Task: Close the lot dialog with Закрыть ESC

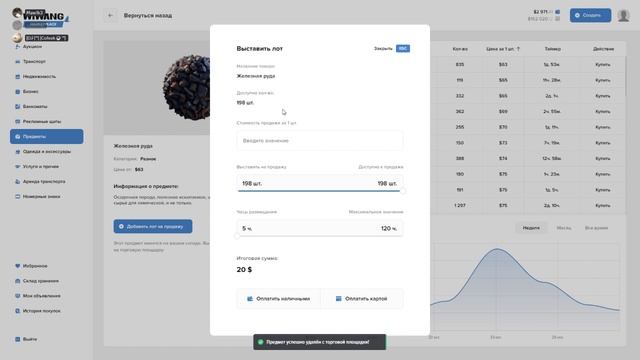Action: click(x=392, y=49)
